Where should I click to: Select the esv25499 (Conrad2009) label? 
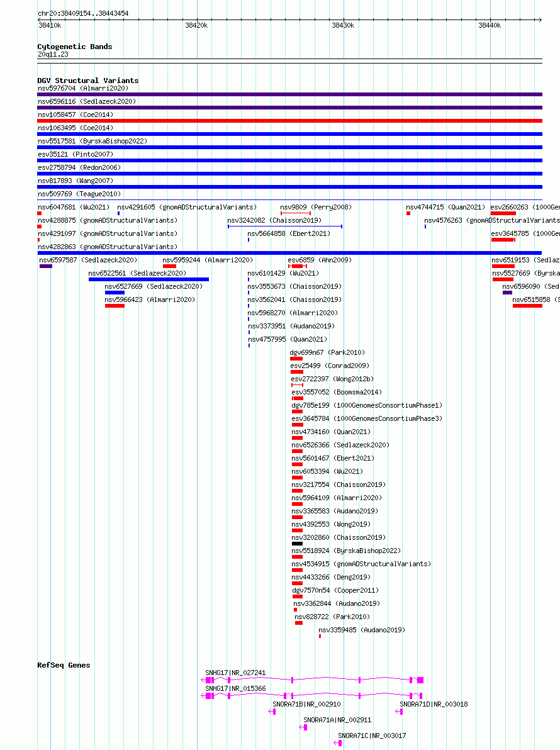(330, 366)
